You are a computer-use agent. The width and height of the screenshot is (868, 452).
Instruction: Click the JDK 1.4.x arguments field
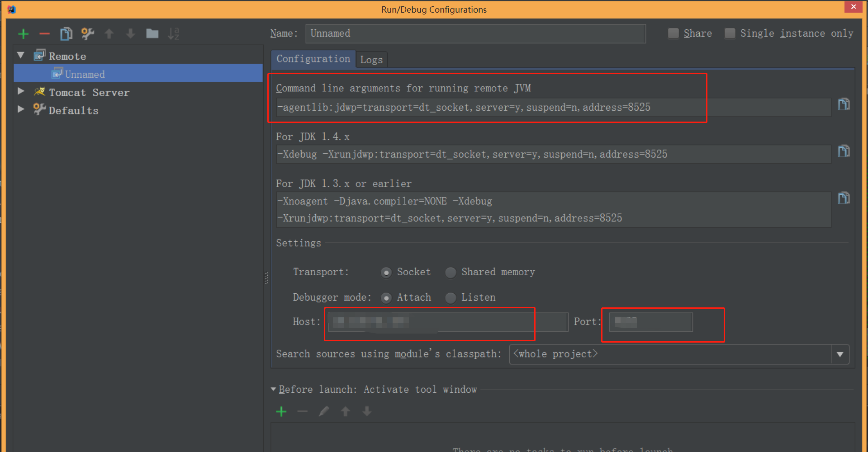click(553, 154)
